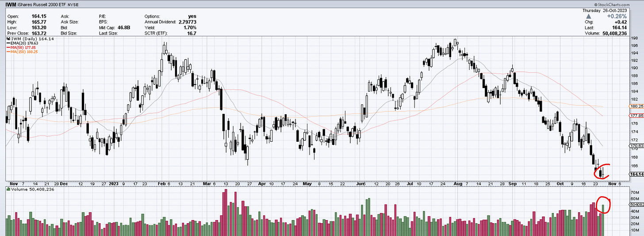This screenshot has width=644, height=236.
Task: Click the 10M volume axis label
Action: [635, 230]
